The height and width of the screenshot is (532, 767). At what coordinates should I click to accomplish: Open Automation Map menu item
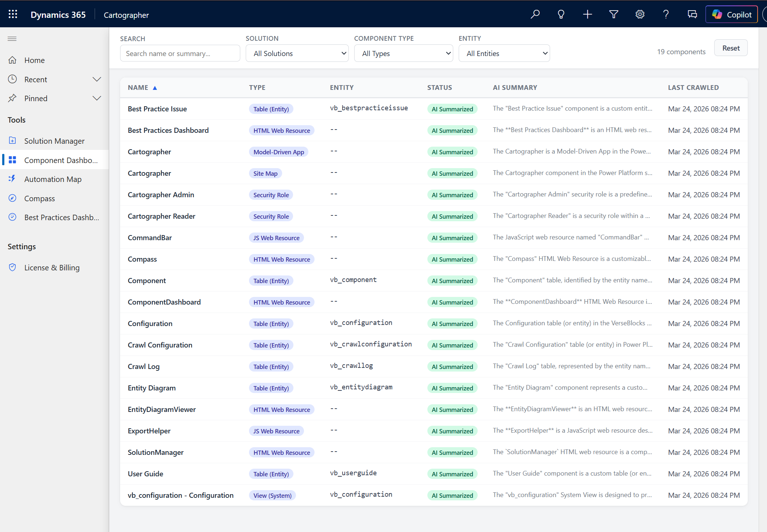55,179
